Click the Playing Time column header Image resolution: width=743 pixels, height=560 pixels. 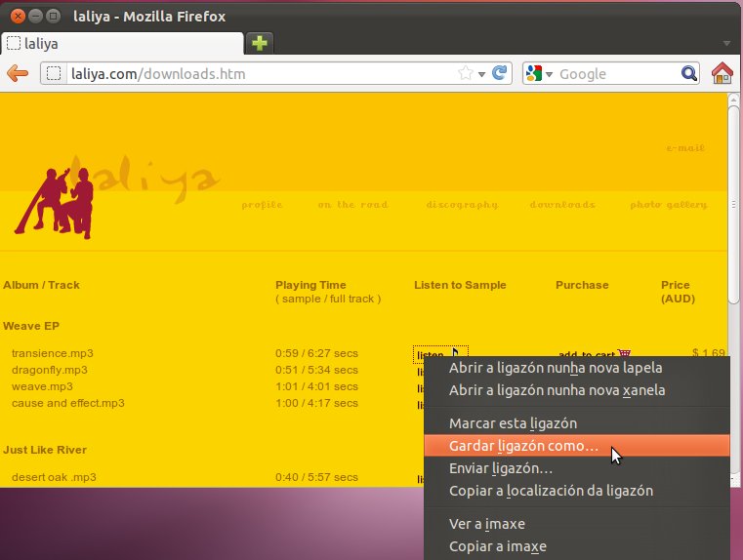pos(310,285)
